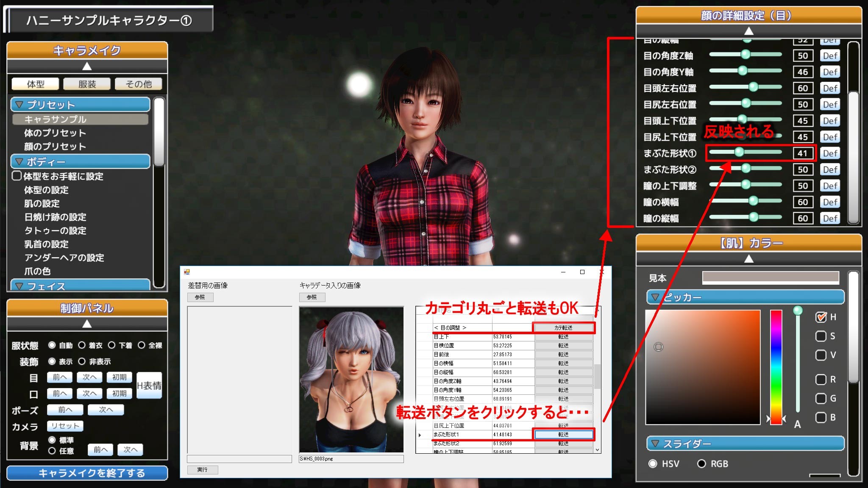
Task: Enable 体型をお手軽に設定 checkbox
Action: pyautogui.click(x=17, y=176)
